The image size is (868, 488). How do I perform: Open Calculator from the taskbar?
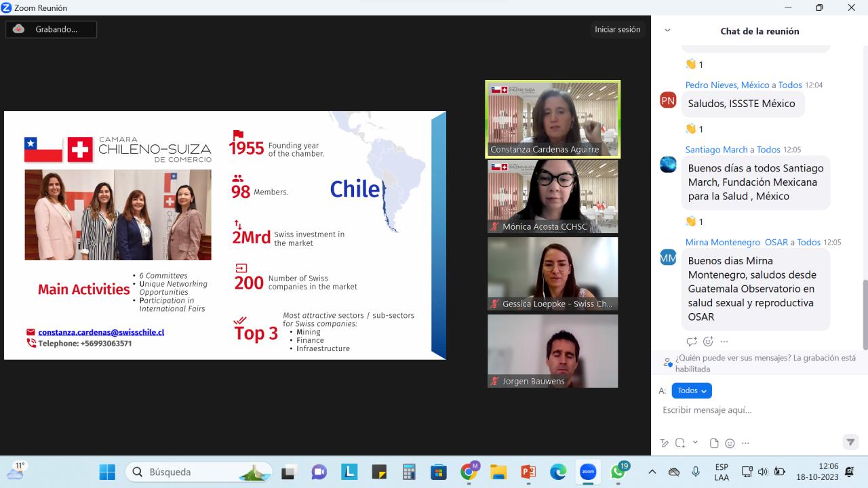pos(409,472)
